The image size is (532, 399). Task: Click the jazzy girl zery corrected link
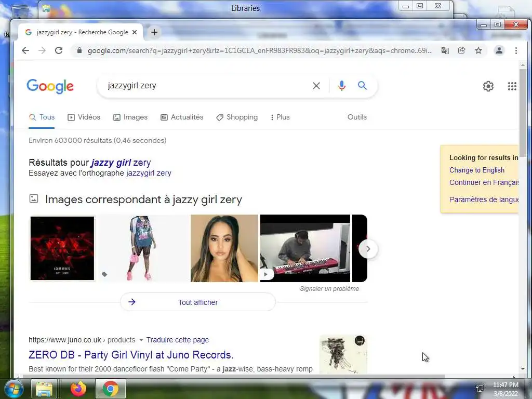coord(121,163)
